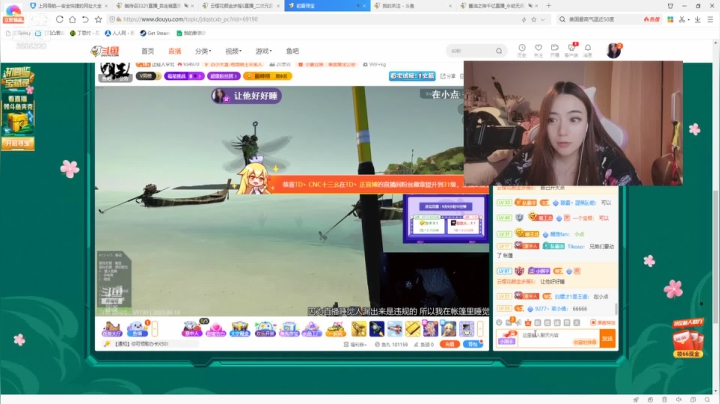The height and width of the screenshot is (404, 720).
Task: Open the 人人网 bookmark
Action: (119, 33)
